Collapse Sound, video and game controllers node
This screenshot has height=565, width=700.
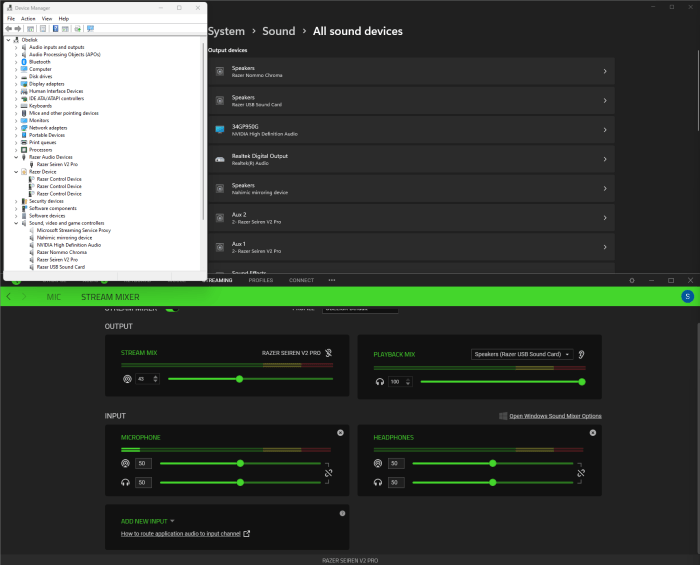tap(16, 223)
